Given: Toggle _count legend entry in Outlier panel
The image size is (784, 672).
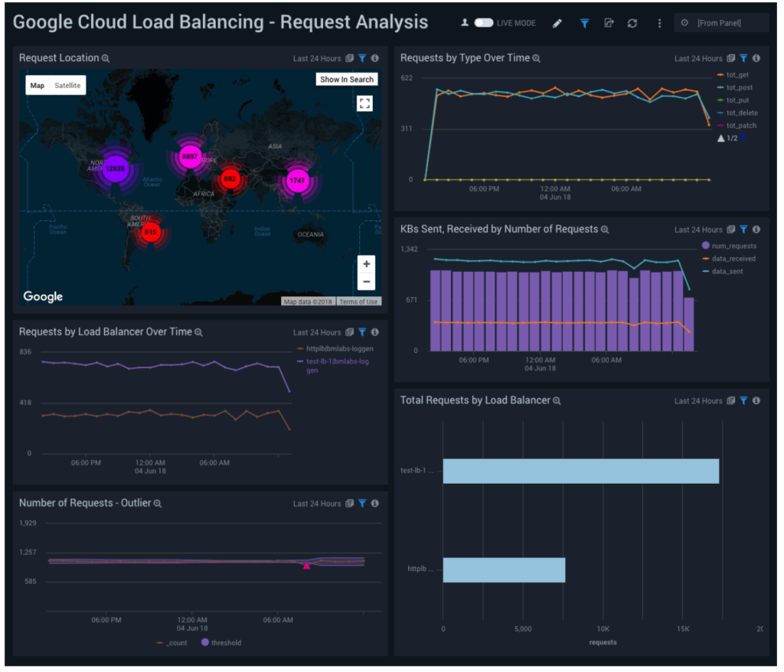Looking at the screenshot, I should (x=171, y=643).
